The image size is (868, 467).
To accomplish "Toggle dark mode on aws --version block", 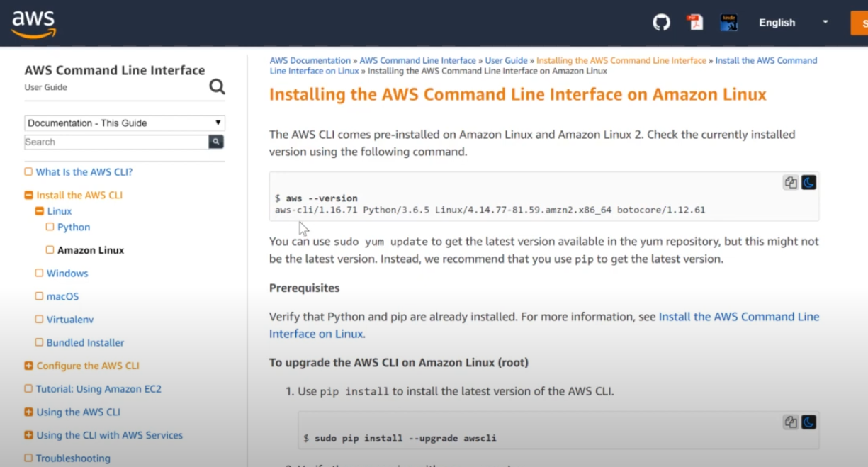I will 808,183.
